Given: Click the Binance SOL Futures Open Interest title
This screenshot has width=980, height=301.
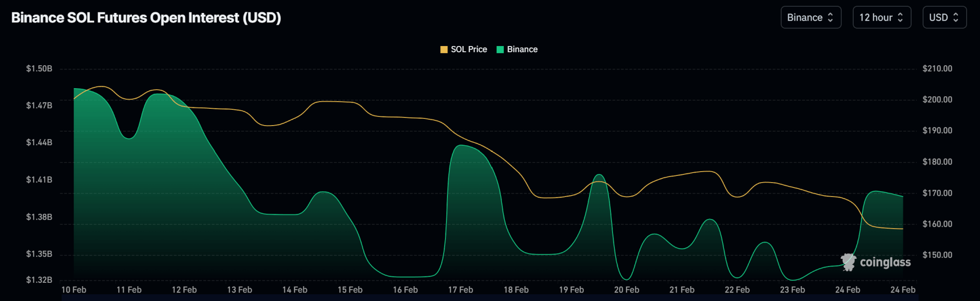Looking at the screenshot, I should [x=146, y=18].
